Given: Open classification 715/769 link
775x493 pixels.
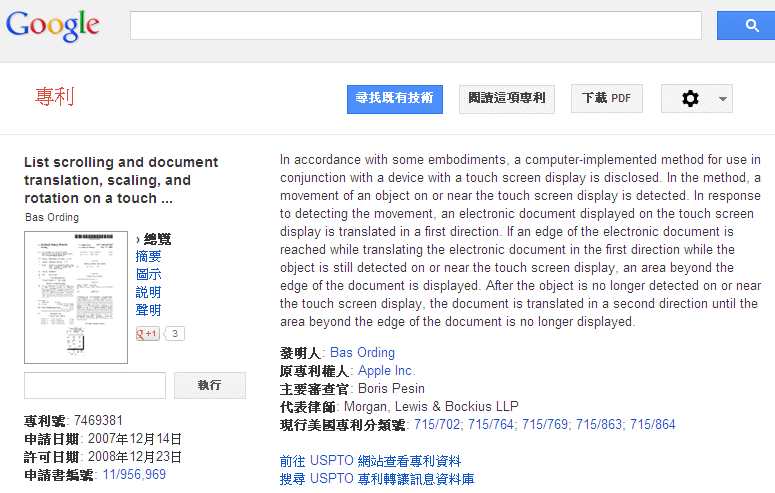Looking at the screenshot, I should click(545, 424).
